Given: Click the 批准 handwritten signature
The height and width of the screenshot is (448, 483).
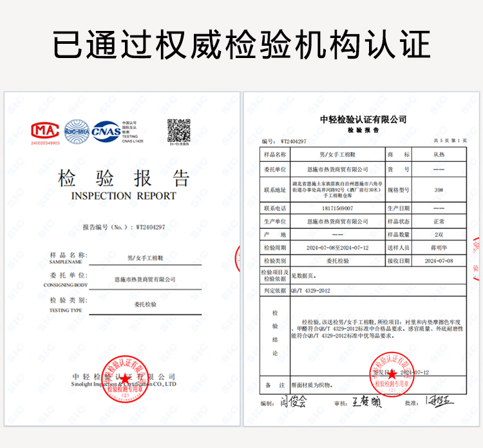Looking at the screenshot, I should coord(440,401).
